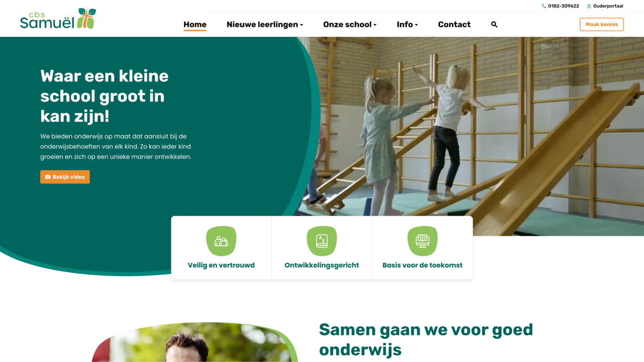Viewport: 644px width, 362px height.
Task: Expand the Nieuwe leerlingen dropdown
Action: coord(265,25)
